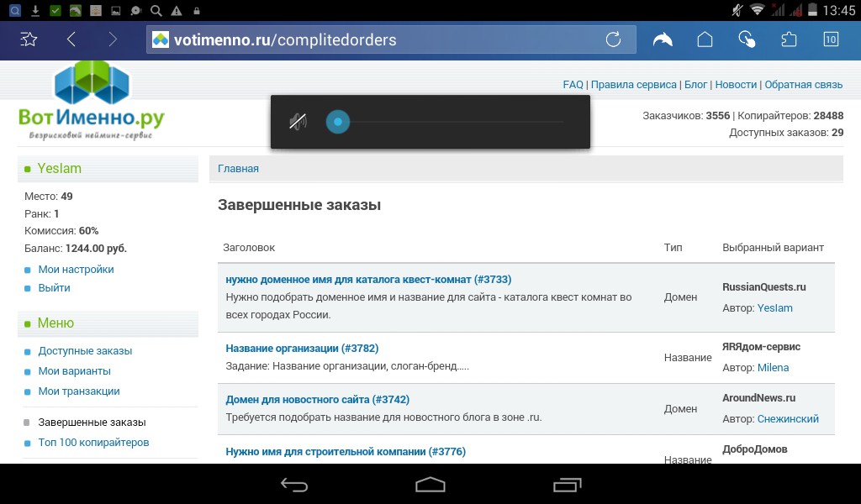Tap the download notification icon
Screen dimensions: 861x504
[35, 10]
